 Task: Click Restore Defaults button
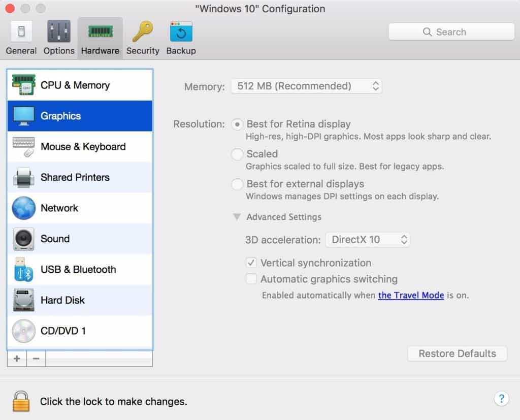pos(458,353)
